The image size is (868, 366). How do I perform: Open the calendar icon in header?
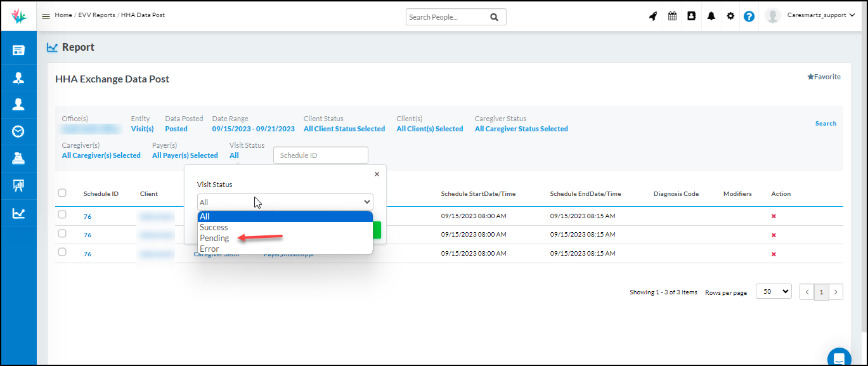click(x=672, y=16)
